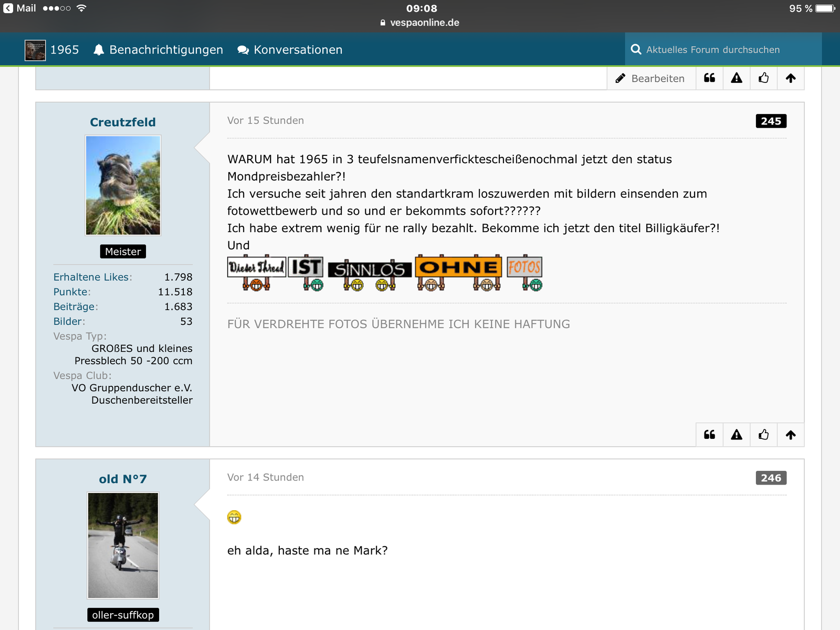The width and height of the screenshot is (840, 630).
Task: Open the 1965 user profile menu
Action: pos(52,50)
